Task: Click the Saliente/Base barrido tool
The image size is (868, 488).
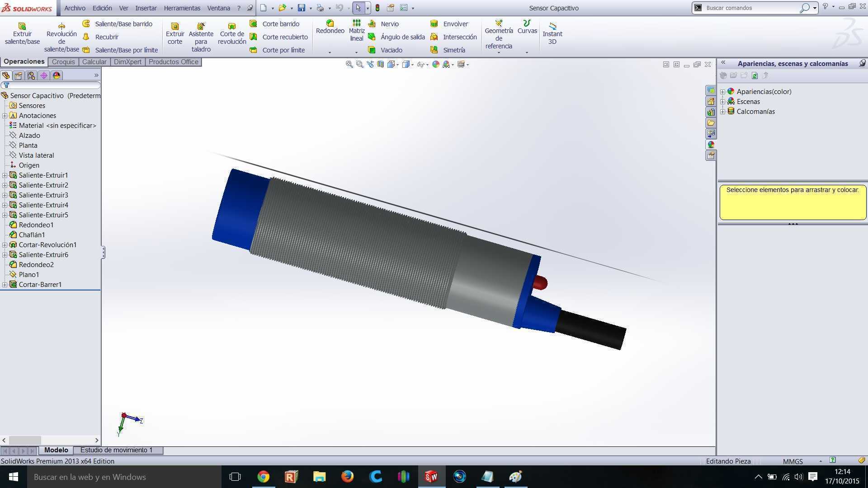Action: click(x=118, y=24)
